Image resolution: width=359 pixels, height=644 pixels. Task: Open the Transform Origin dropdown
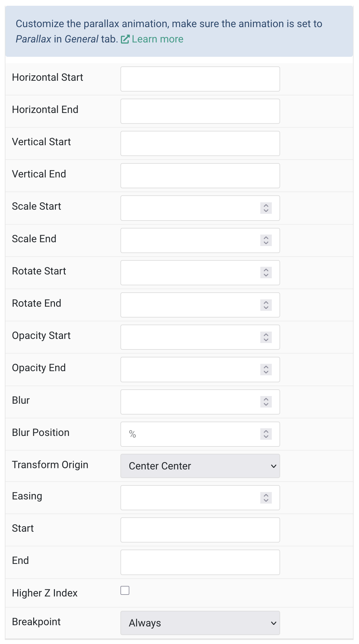point(200,466)
